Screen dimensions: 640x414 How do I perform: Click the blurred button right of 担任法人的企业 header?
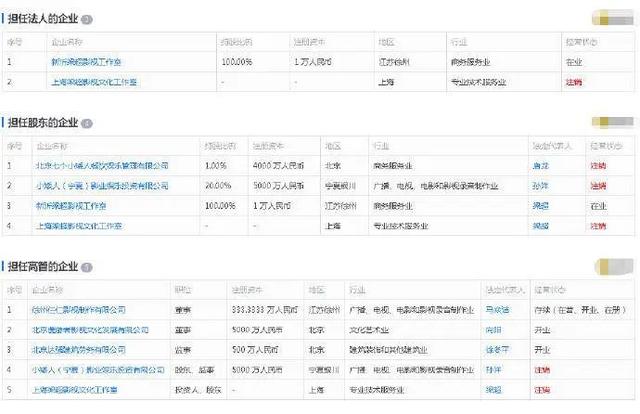(613, 18)
